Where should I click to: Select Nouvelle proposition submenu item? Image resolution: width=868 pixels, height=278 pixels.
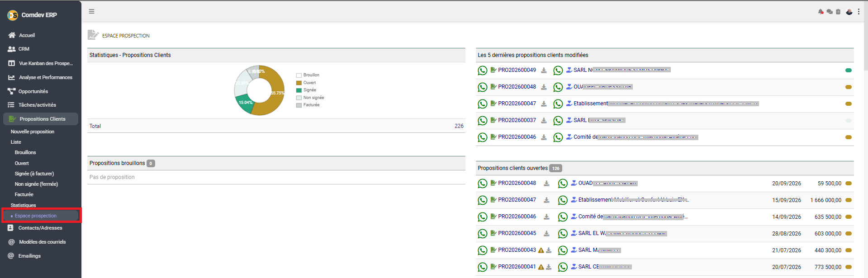[33, 132]
